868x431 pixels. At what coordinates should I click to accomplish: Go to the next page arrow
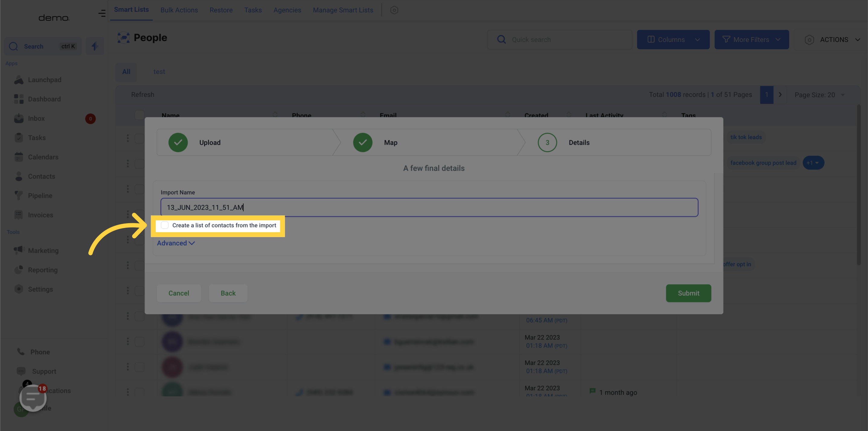tap(780, 95)
